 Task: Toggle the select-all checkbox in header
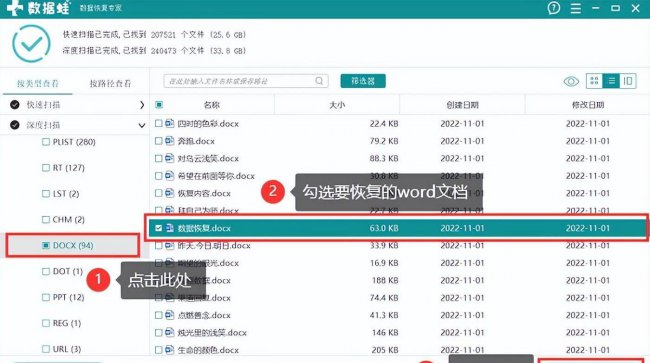click(159, 105)
